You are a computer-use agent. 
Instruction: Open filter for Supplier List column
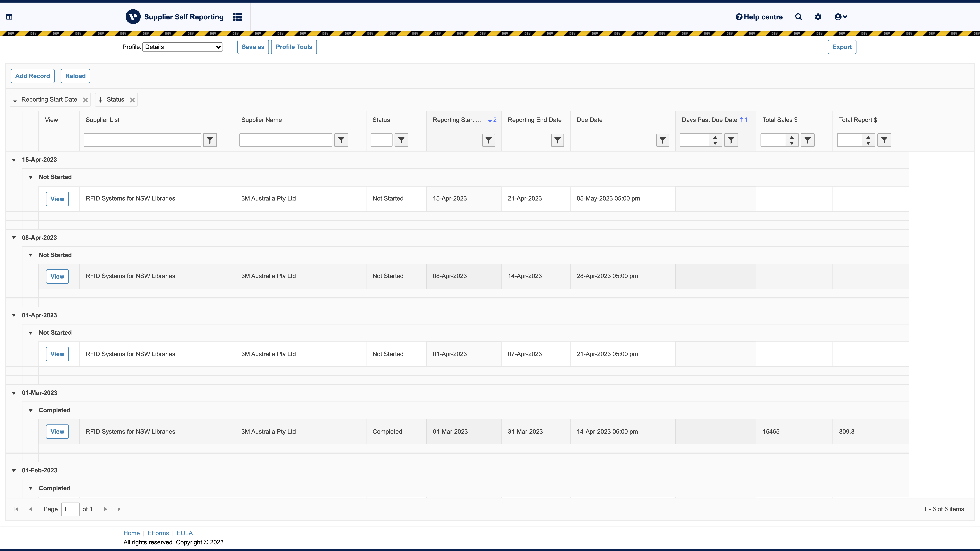[210, 140]
